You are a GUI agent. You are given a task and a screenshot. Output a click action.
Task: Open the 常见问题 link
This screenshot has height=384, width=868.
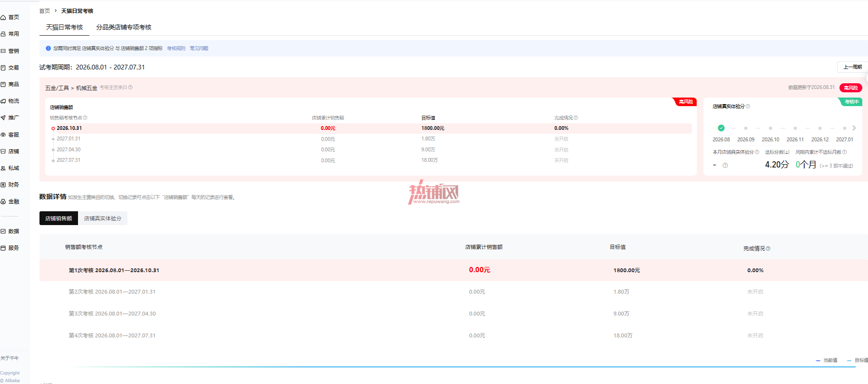[199, 49]
